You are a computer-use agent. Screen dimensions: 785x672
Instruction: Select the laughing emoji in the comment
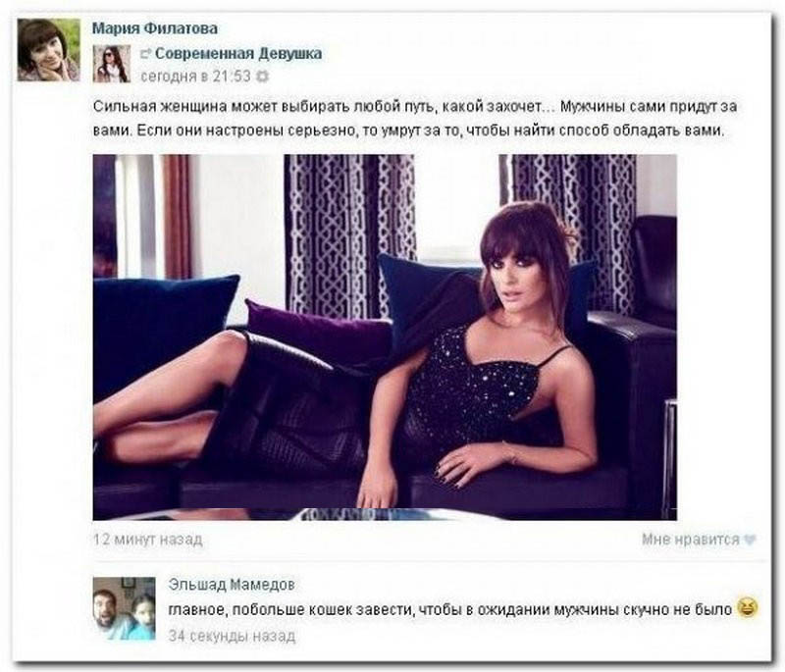pyautogui.click(x=747, y=608)
